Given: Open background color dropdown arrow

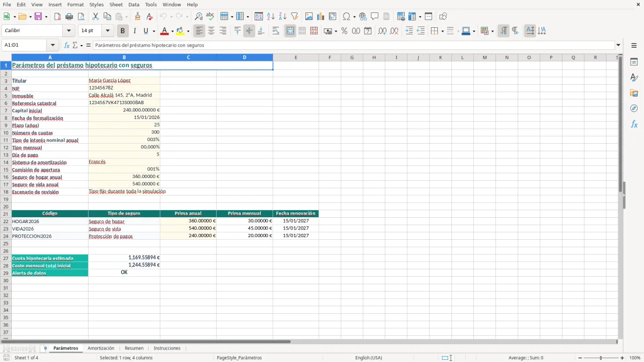Looking at the screenshot, I should point(188,31).
